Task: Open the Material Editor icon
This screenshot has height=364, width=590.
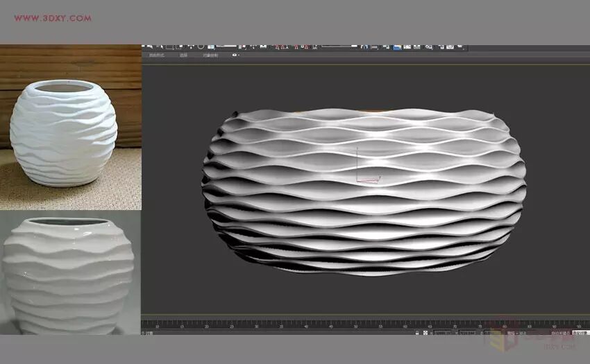Action: [428, 47]
